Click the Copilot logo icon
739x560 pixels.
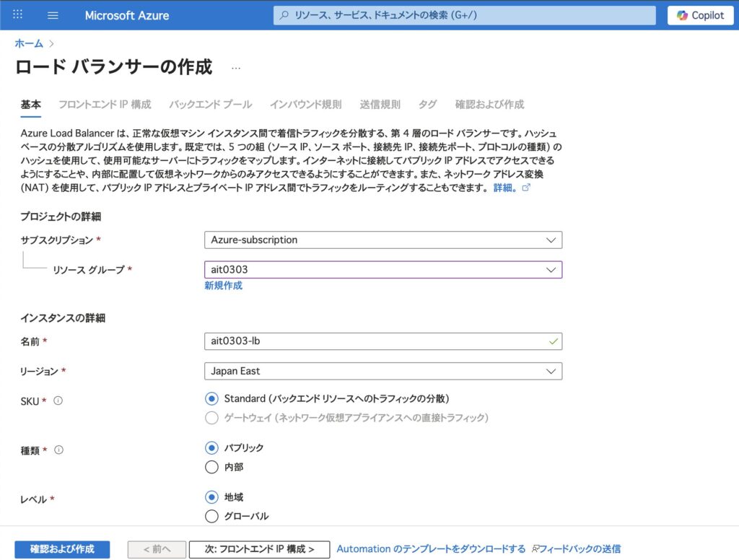tap(682, 15)
